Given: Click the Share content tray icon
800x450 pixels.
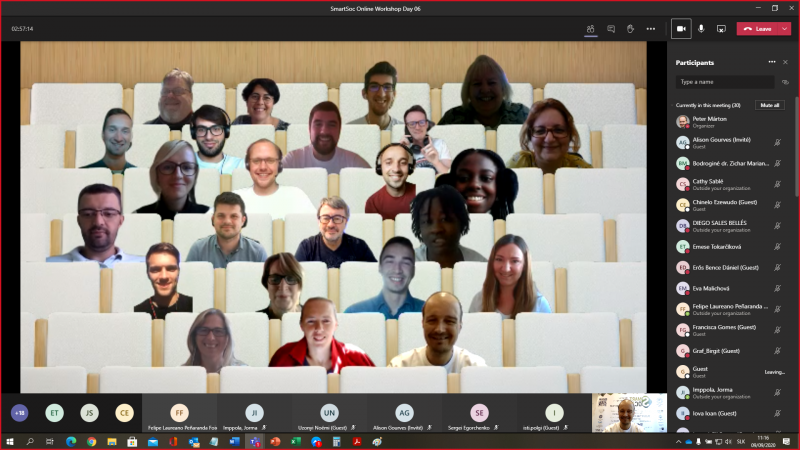Looking at the screenshot, I should [721, 29].
